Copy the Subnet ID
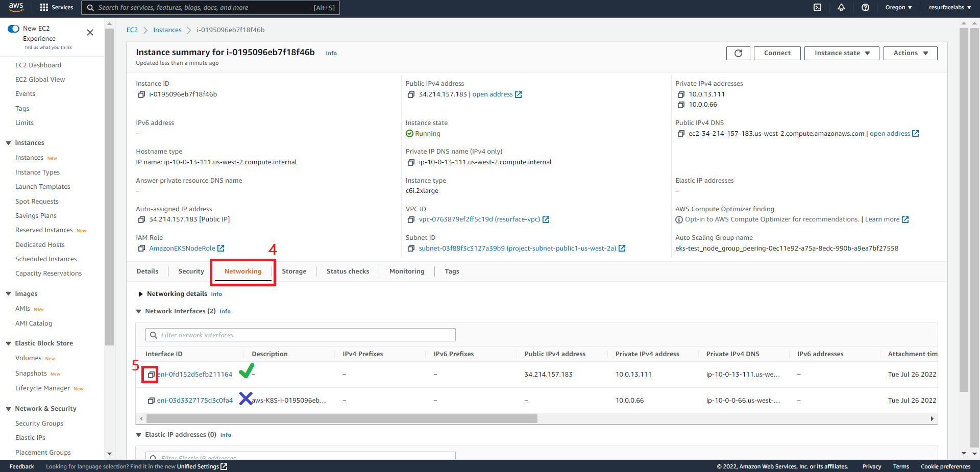Screen dimensions: 980x472 pyautogui.click(x=411, y=249)
